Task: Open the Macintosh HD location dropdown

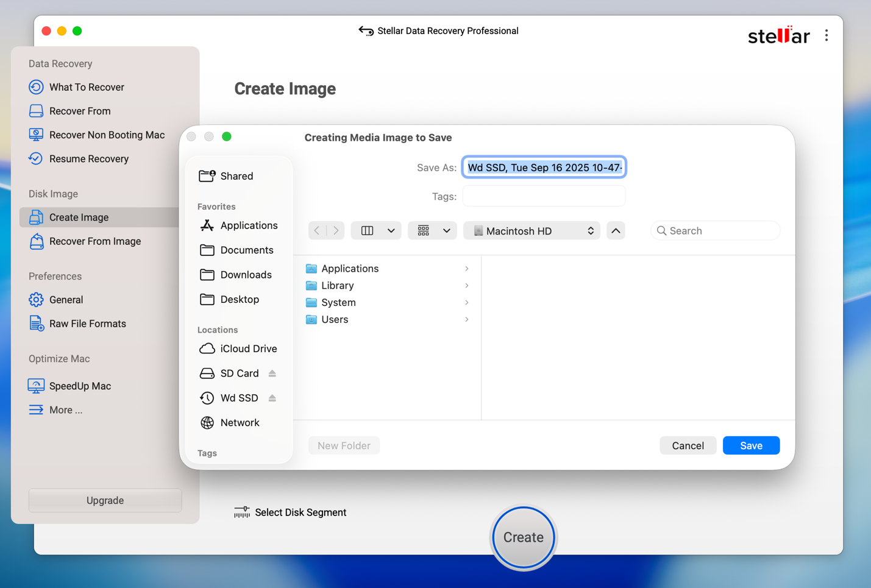Action: [x=531, y=231]
